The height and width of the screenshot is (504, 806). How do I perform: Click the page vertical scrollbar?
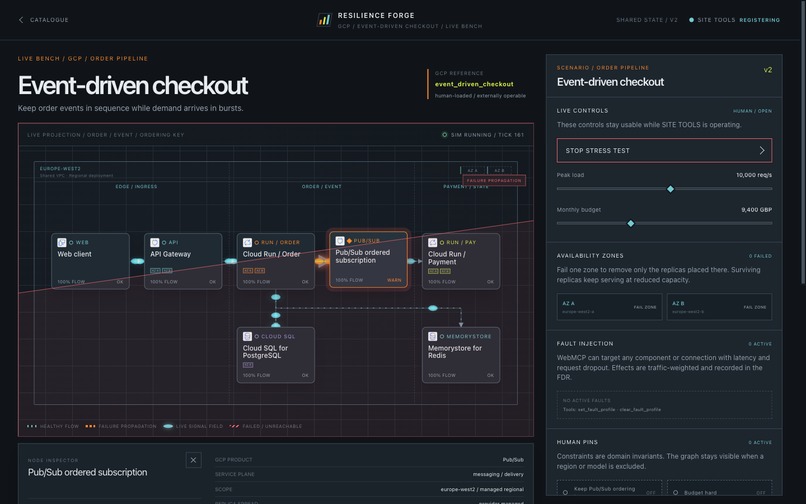pos(803,141)
